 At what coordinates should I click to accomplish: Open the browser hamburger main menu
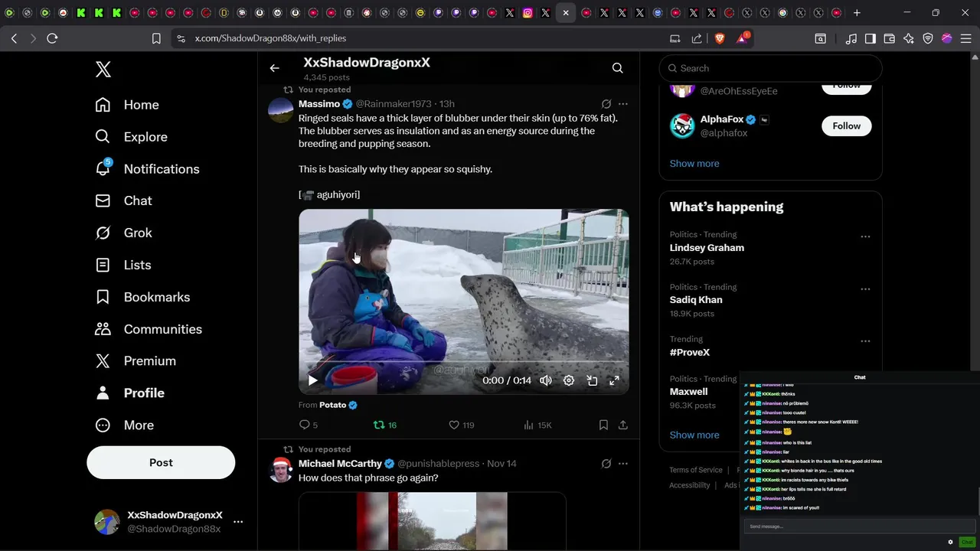(965, 38)
